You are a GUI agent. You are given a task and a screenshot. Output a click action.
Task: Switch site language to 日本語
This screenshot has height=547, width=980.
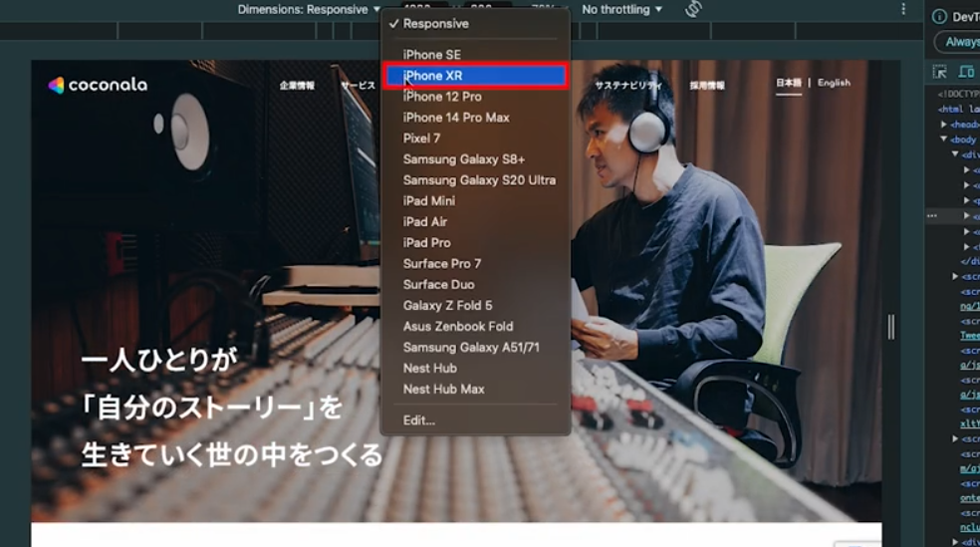(x=789, y=83)
